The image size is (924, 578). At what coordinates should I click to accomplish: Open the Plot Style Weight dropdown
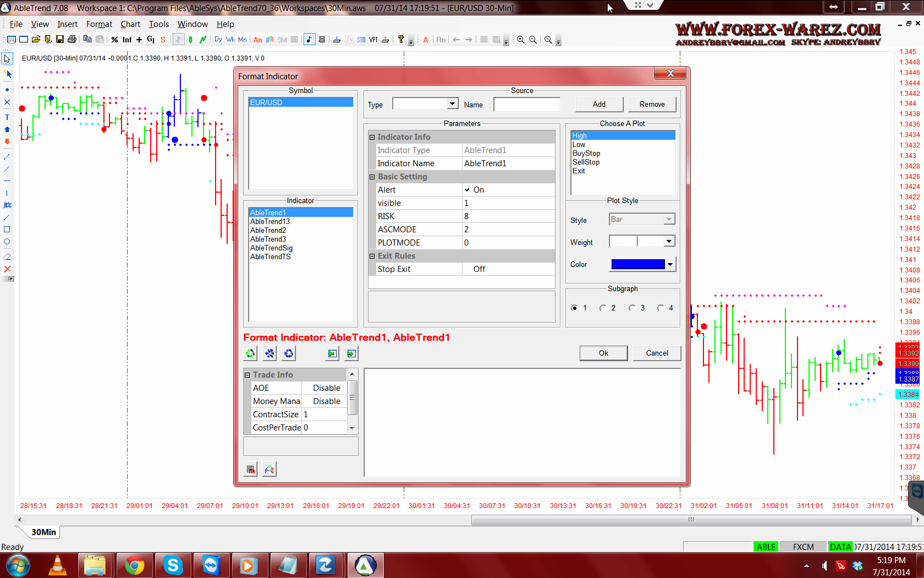669,242
